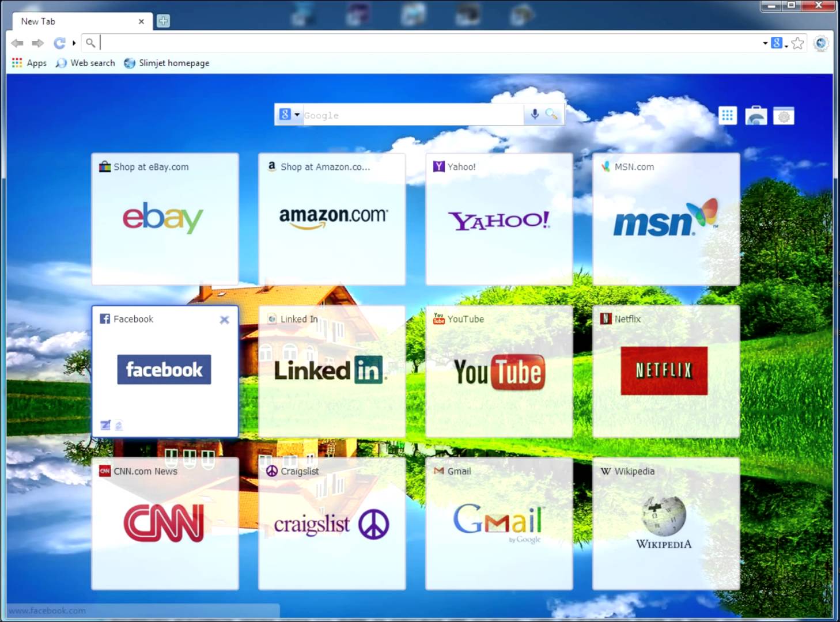Image resolution: width=840 pixels, height=622 pixels.
Task: Open the small arrow dropdown beside reload
Action: pos(74,43)
